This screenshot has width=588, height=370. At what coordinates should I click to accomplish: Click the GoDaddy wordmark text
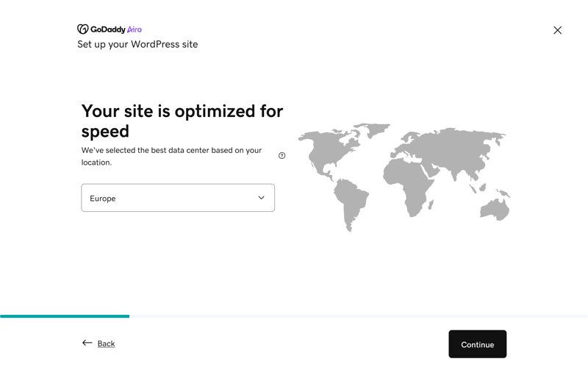pyautogui.click(x=108, y=29)
